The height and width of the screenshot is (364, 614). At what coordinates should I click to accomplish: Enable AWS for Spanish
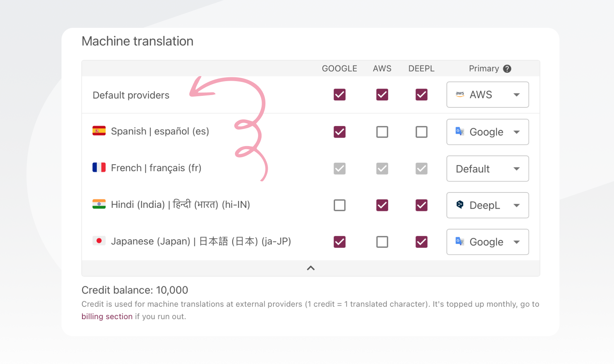click(x=382, y=132)
